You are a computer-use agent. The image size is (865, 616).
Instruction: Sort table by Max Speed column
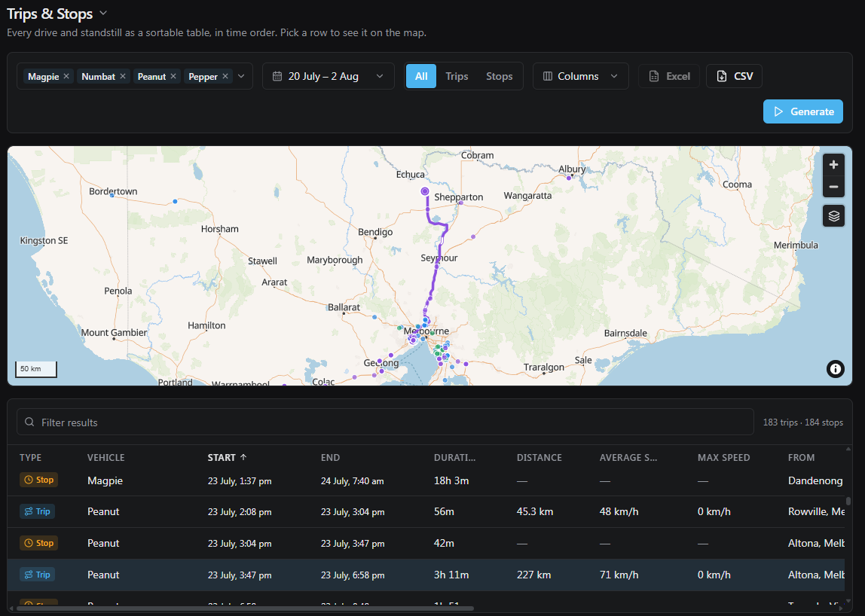click(x=723, y=457)
